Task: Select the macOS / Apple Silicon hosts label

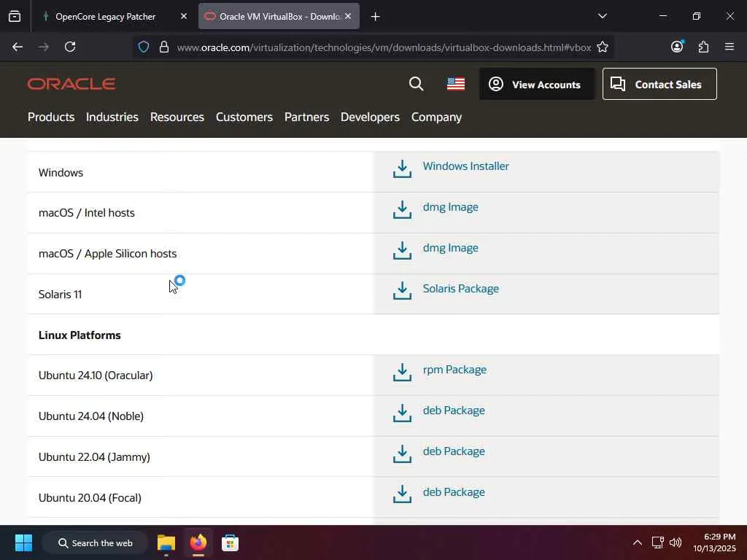Action: [x=107, y=254]
